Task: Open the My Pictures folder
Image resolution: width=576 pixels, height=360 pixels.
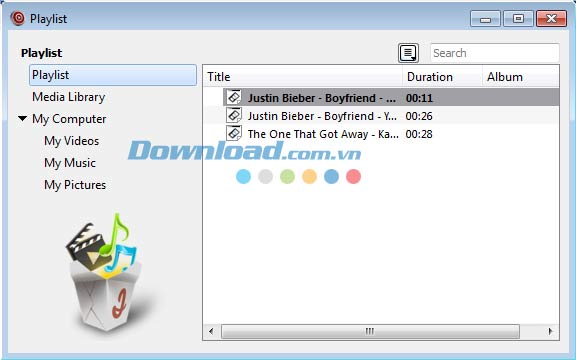Action: pos(75,185)
